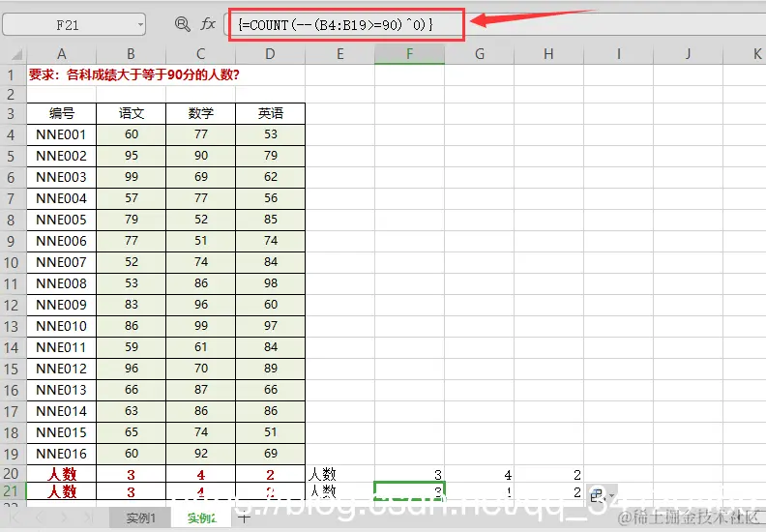Select column E header

click(x=340, y=54)
